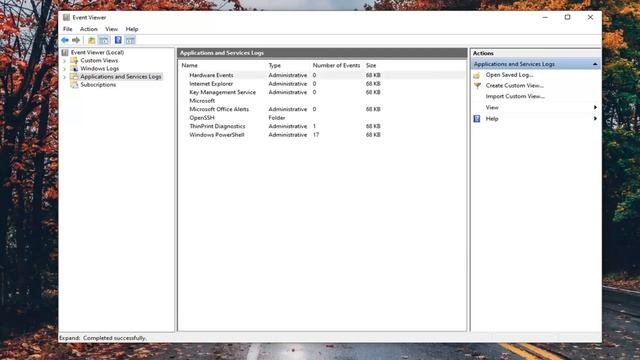Image resolution: width=640 pixels, height=360 pixels.
Task: Select the Windows PowerShell log
Action: [x=322, y=135]
